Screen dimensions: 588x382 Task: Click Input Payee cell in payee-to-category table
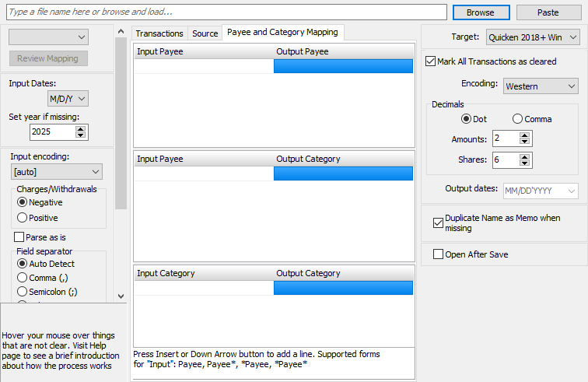pyautogui.click(x=204, y=173)
